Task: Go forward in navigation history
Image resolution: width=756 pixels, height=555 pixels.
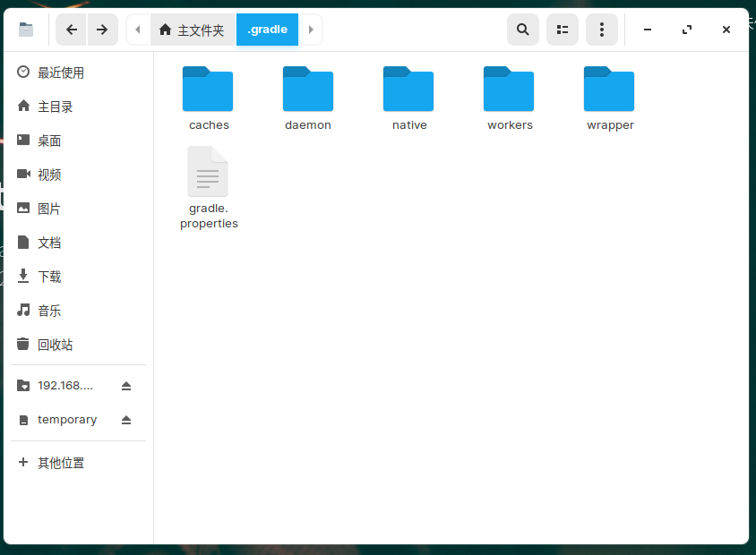Action: 102,30
